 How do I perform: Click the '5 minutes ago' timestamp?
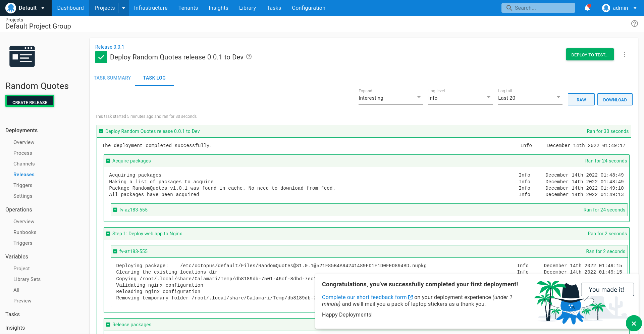tap(140, 116)
